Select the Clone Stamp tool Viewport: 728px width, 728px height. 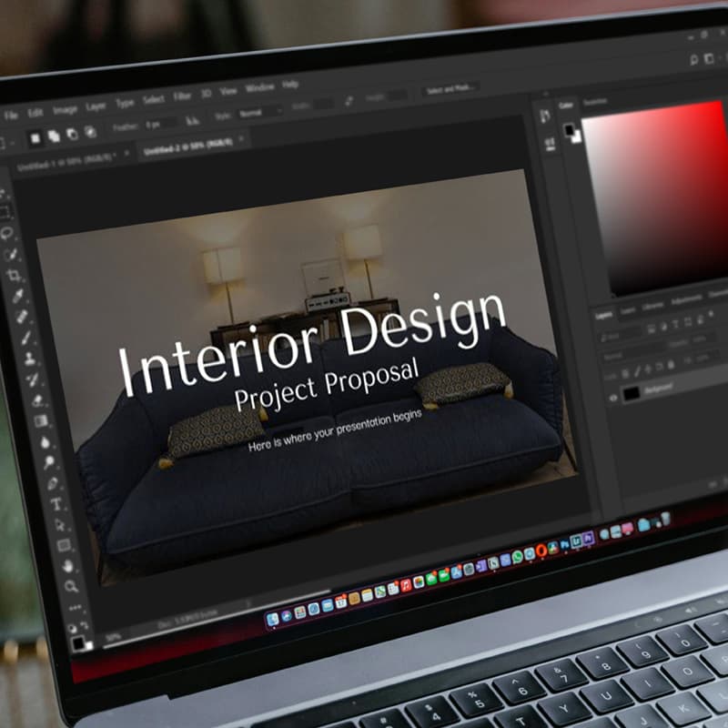(30, 358)
